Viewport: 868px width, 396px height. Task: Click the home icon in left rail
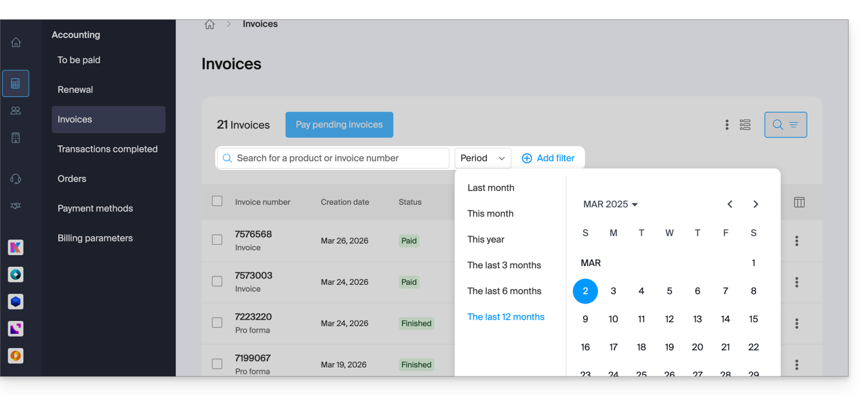15,43
